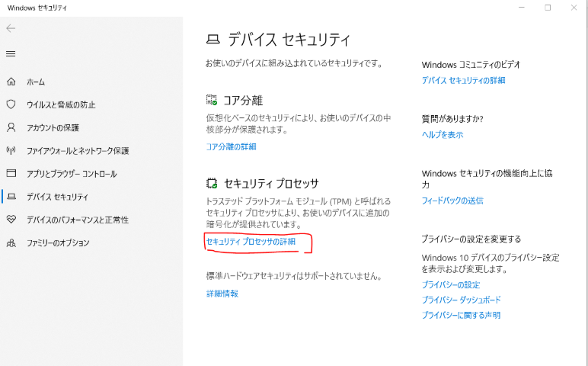Click the antenna icon for ファイアウォール
The width and height of the screenshot is (588, 366).
pyautogui.click(x=11, y=150)
